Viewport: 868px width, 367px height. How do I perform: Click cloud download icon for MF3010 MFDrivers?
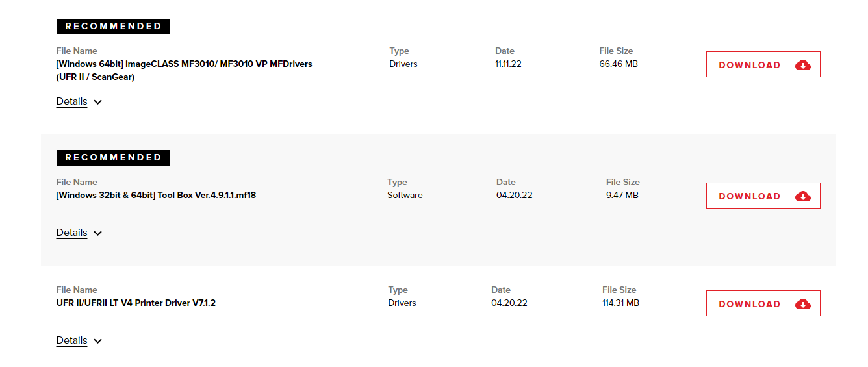tap(803, 65)
